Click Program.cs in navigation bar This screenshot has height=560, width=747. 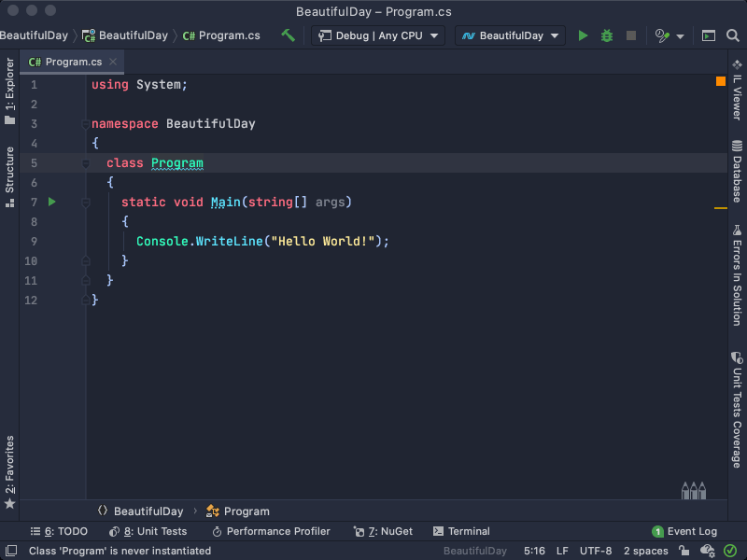click(x=221, y=35)
